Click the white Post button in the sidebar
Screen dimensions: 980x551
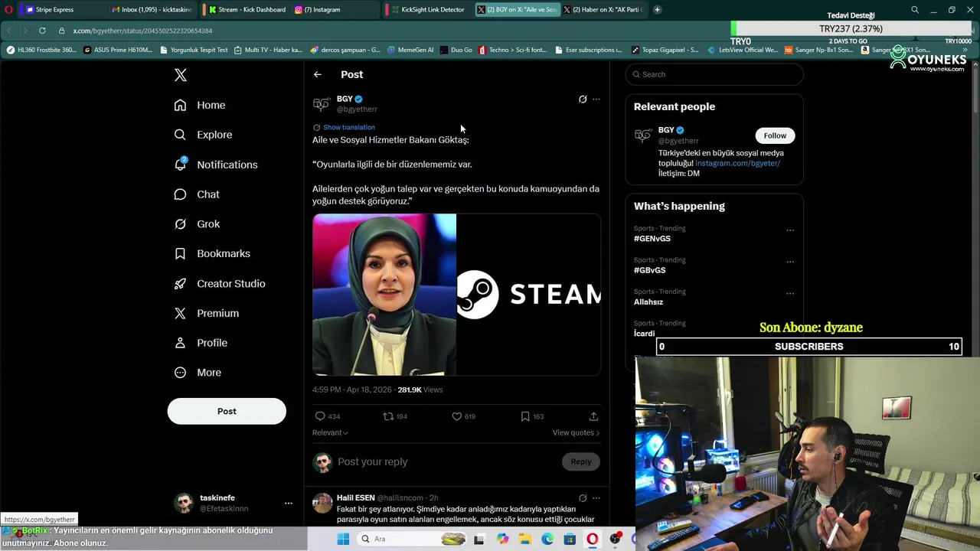click(227, 411)
